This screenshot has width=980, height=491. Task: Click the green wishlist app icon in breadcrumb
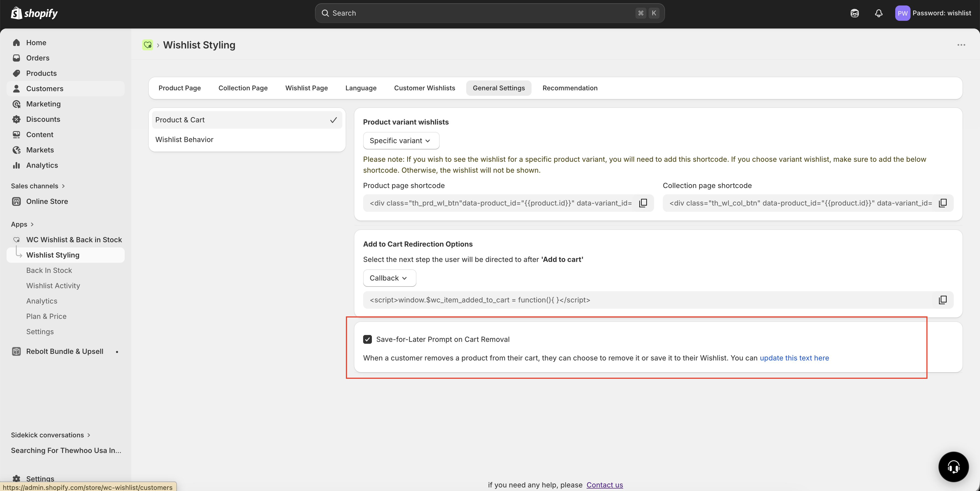click(148, 45)
